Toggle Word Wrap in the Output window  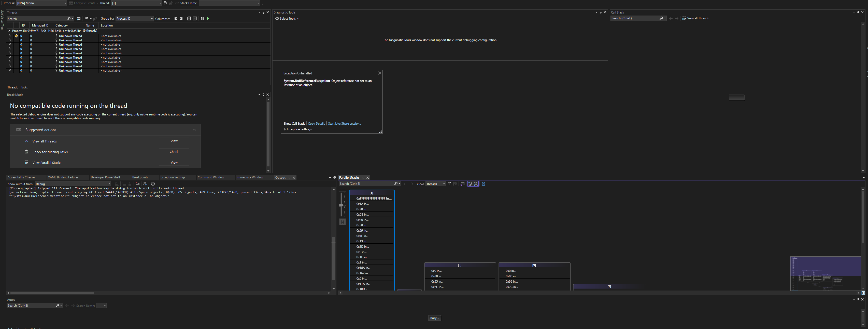click(145, 183)
